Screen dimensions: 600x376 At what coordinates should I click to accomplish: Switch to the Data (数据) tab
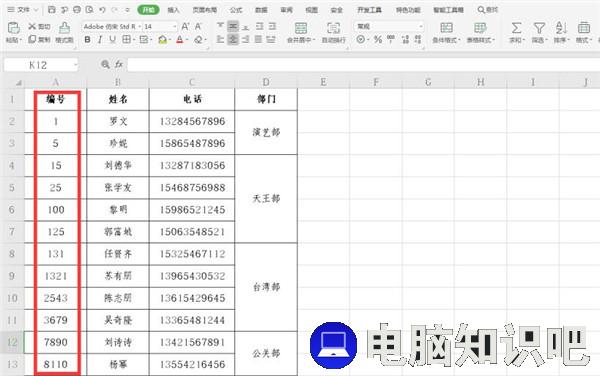coord(261,10)
